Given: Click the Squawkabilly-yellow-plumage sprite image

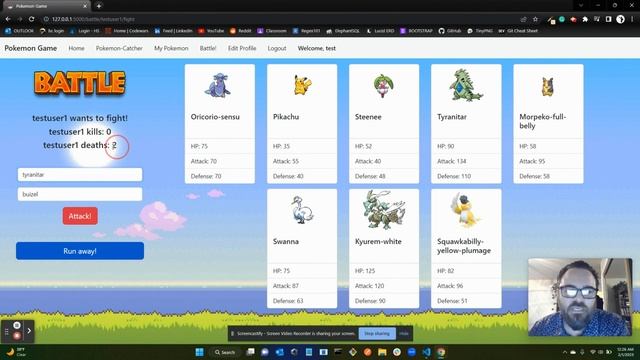Looking at the screenshot, I should tap(466, 210).
